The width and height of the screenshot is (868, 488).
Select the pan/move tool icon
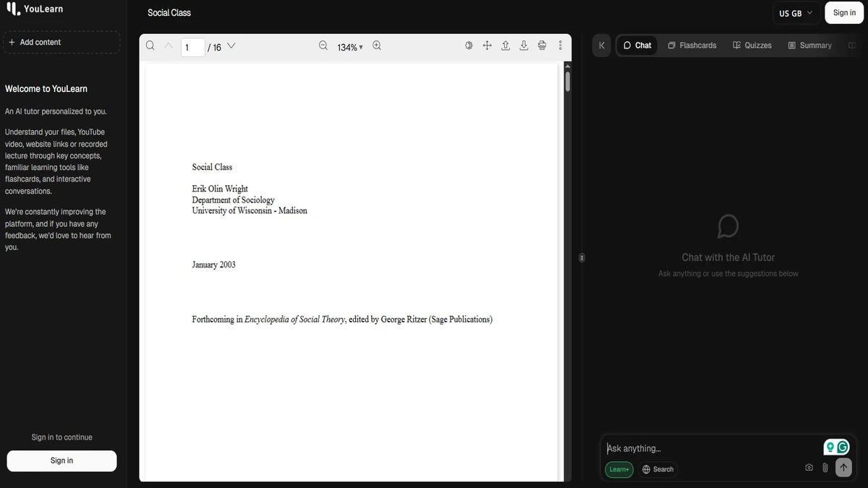click(487, 46)
